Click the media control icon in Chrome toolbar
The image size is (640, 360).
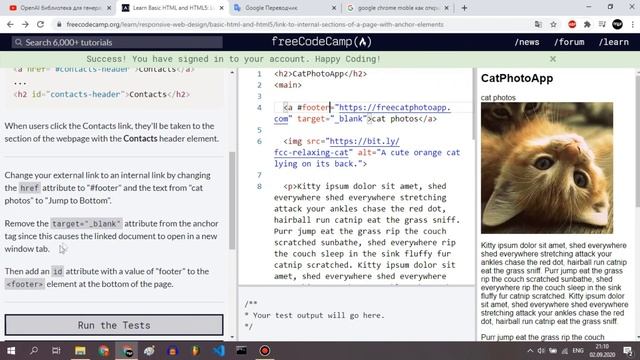click(602, 24)
